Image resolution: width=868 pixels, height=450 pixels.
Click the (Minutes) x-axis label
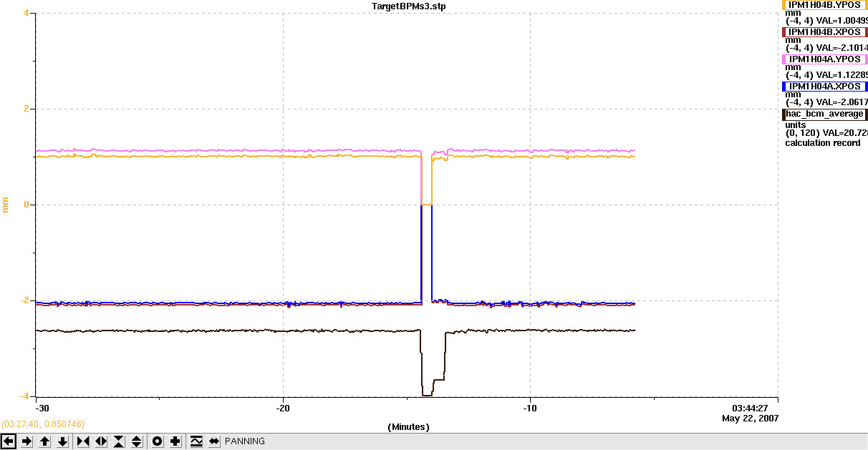(x=408, y=426)
